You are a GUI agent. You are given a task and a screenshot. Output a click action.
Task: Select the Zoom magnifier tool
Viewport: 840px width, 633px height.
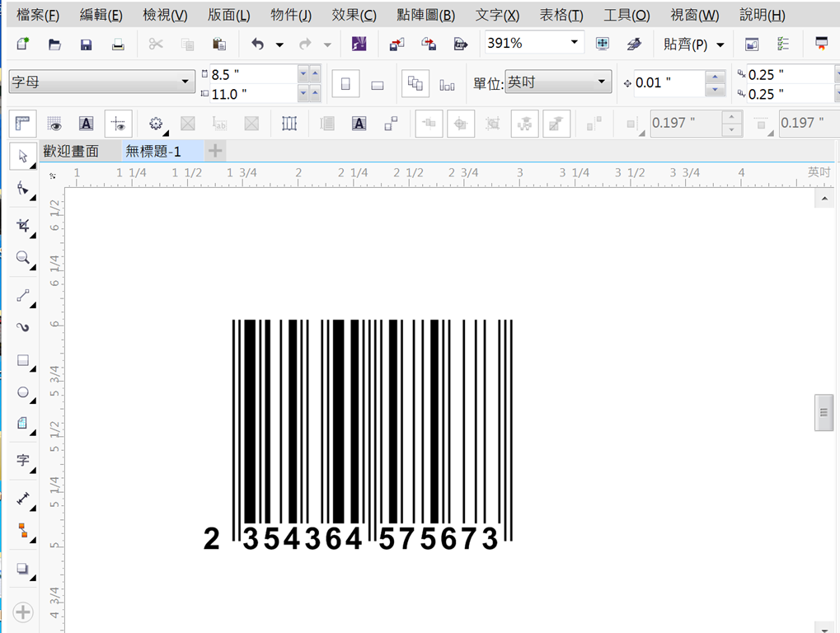point(22,258)
